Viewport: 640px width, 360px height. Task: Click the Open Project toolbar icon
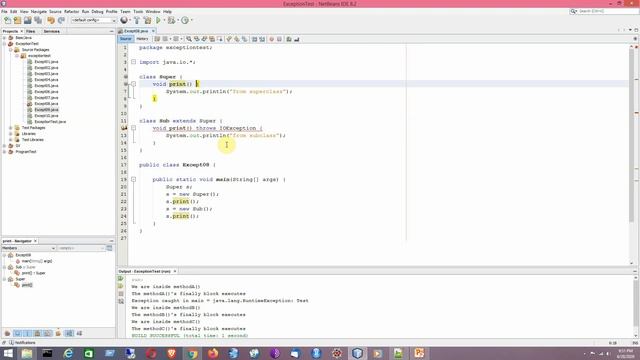27,20
